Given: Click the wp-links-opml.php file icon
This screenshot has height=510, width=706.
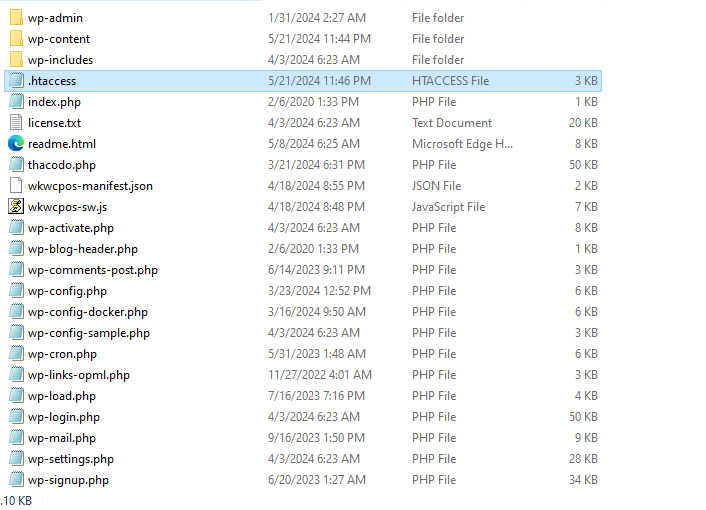Looking at the screenshot, I should pos(16,375).
